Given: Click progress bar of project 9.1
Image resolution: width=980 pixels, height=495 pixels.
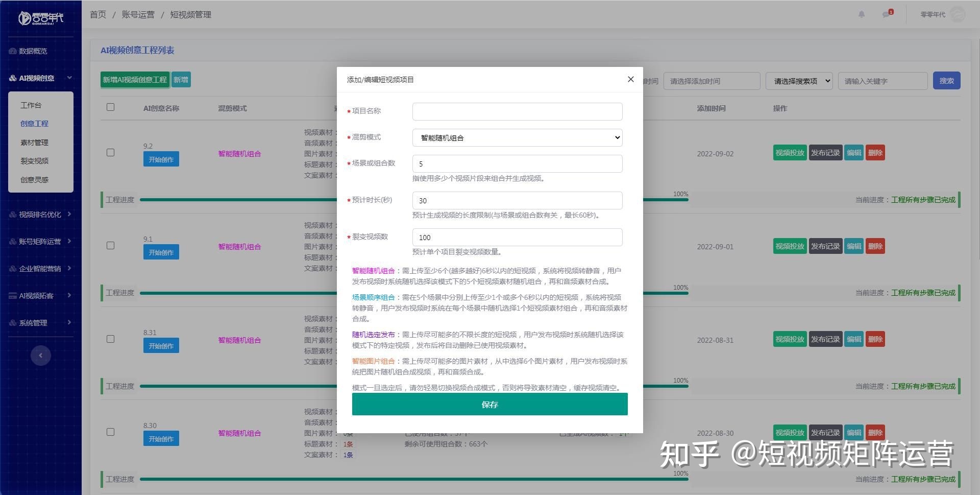Looking at the screenshot, I should coord(414,293).
